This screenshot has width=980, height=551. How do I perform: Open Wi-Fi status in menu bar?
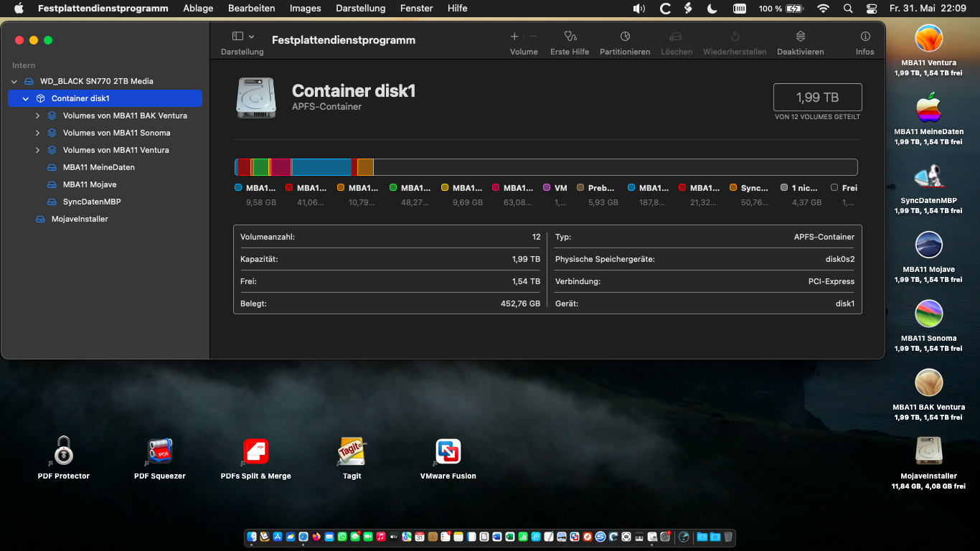coord(823,9)
